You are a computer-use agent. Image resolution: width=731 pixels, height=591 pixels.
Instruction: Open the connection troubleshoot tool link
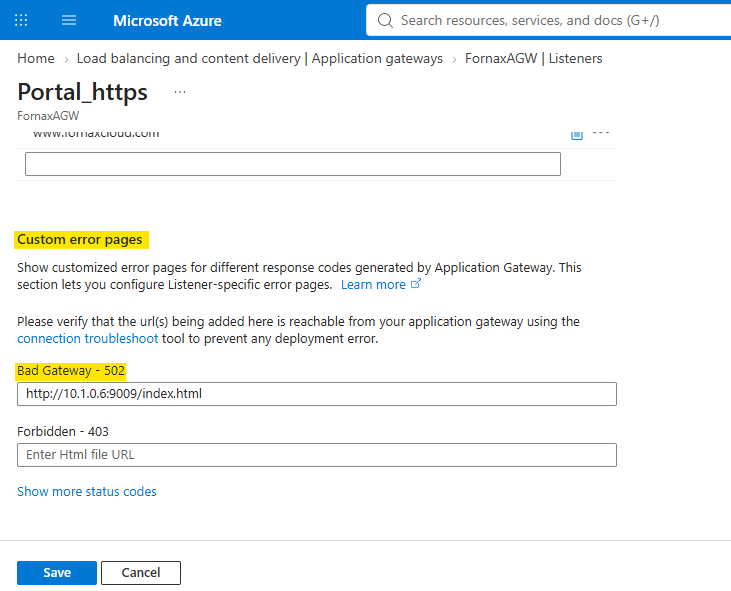pyautogui.click(x=88, y=338)
